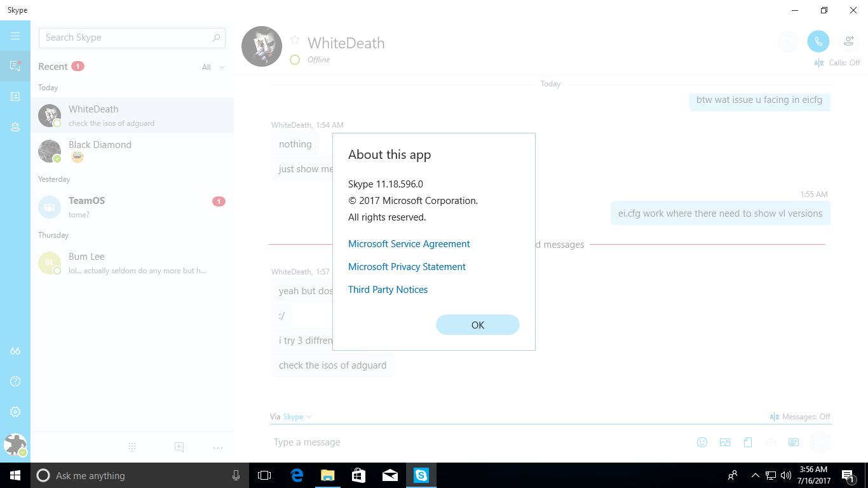The width and height of the screenshot is (868, 488).
Task: Click the Search Skype field
Action: point(126,37)
